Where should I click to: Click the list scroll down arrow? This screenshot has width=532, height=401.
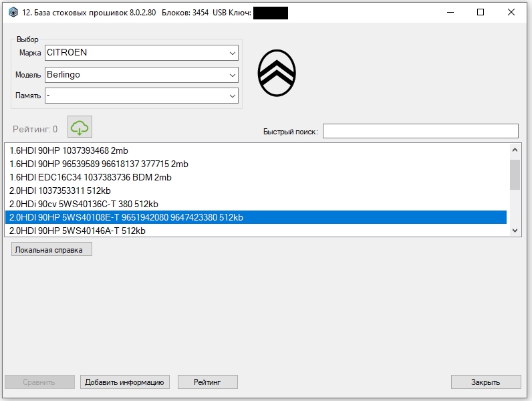[515, 231]
